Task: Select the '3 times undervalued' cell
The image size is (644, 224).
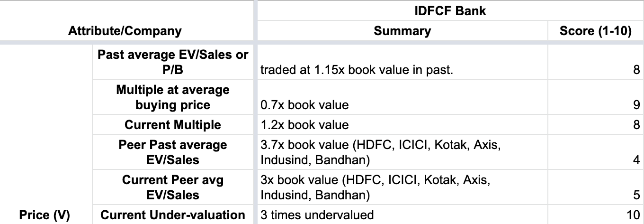Action: pyautogui.click(x=402, y=215)
